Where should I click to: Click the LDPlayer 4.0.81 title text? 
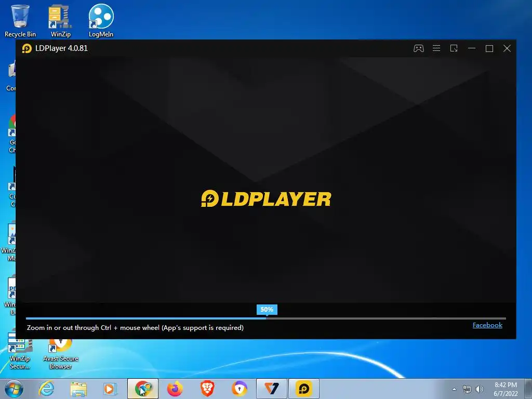61,48
